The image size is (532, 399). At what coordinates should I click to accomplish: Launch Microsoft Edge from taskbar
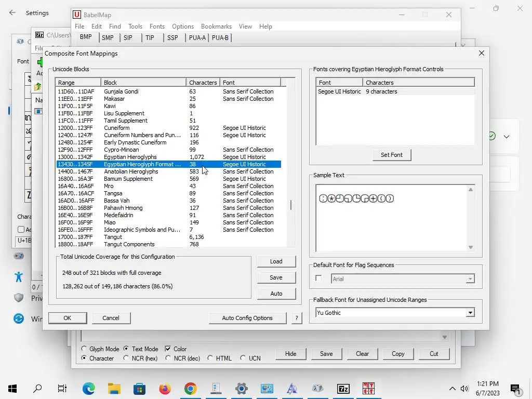coord(88,389)
